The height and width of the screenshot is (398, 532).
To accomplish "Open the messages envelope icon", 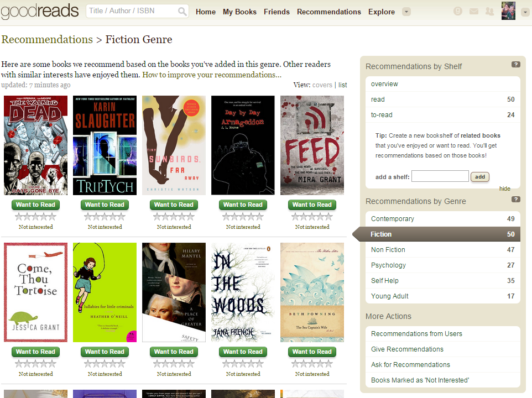I will 473,12.
